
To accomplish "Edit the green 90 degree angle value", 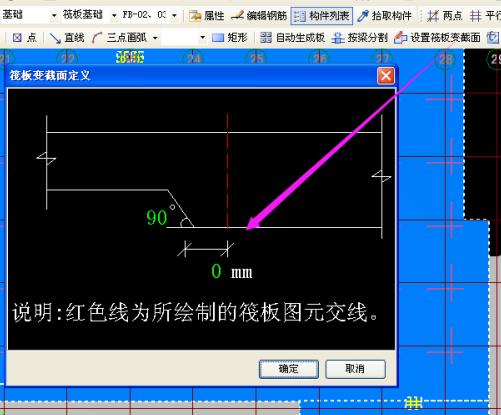I will point(156,217).
